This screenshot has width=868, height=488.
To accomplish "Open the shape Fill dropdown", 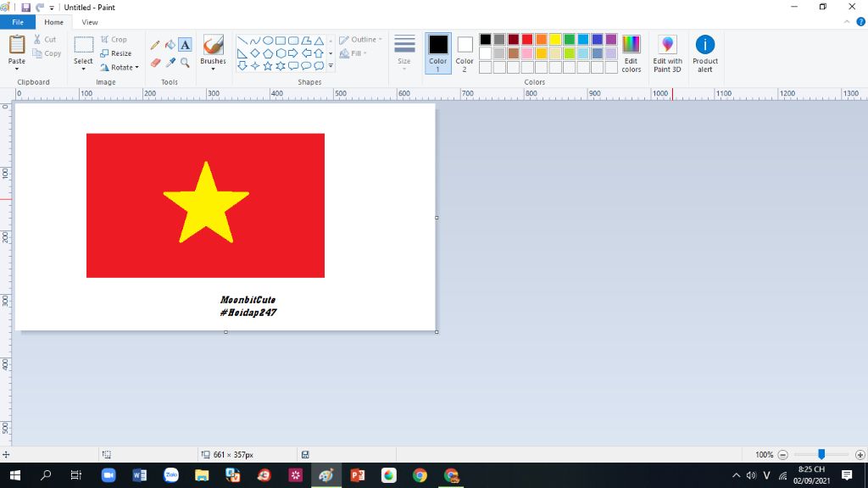I will tap(353, 53).
